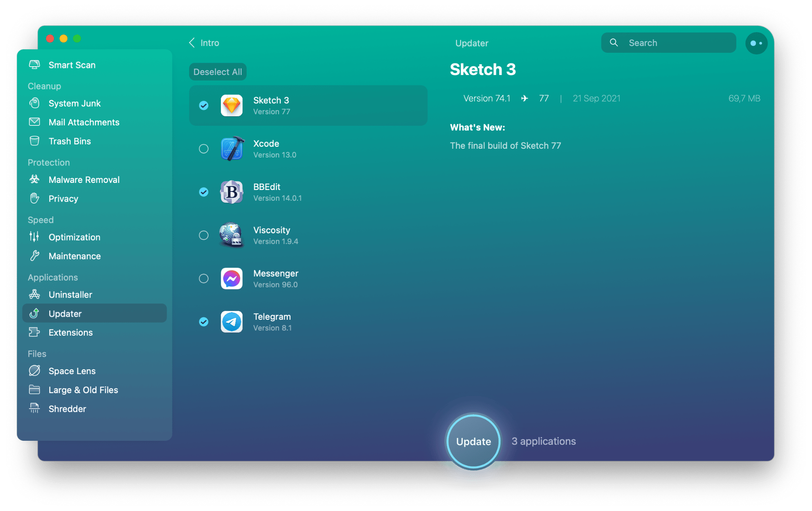Open System Junk section
Viewport: 812px width, 511px height.
pyautogui.click(x=95, y=103)
